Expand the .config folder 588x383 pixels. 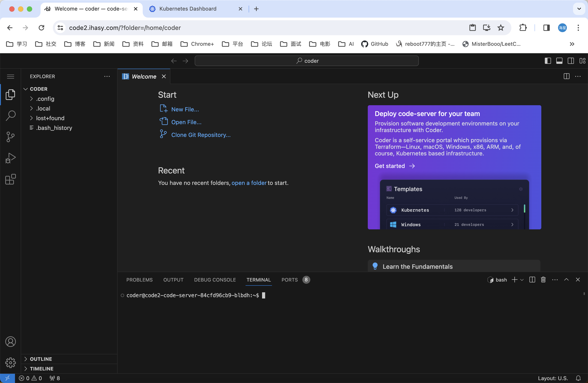(45, 99)
